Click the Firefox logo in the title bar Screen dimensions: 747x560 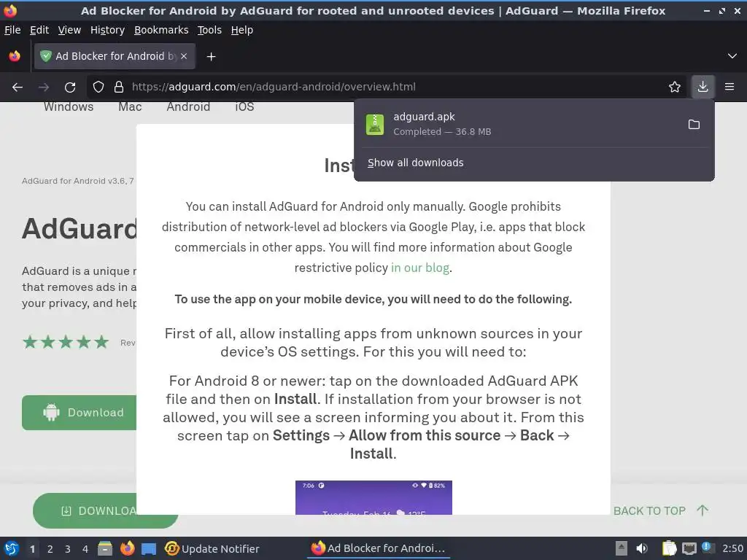point(10,10)
